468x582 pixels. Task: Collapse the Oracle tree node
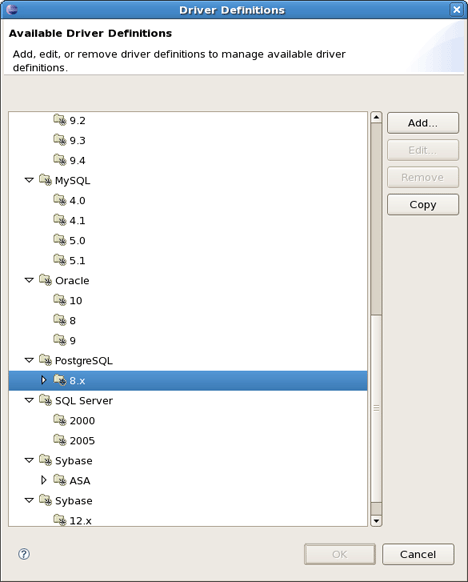[x=29, y=280]
